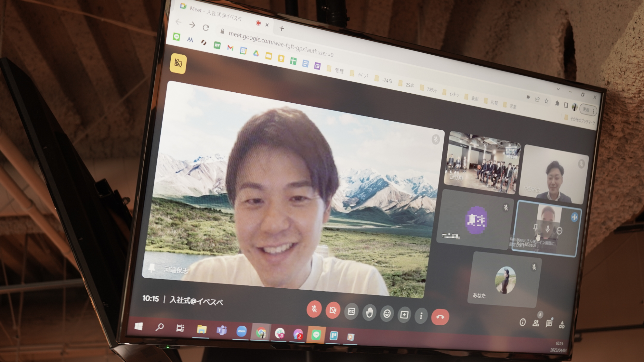Open the 管理 bookmarks folder
Screen dimensions: 644x362
[x=335, y=70]
